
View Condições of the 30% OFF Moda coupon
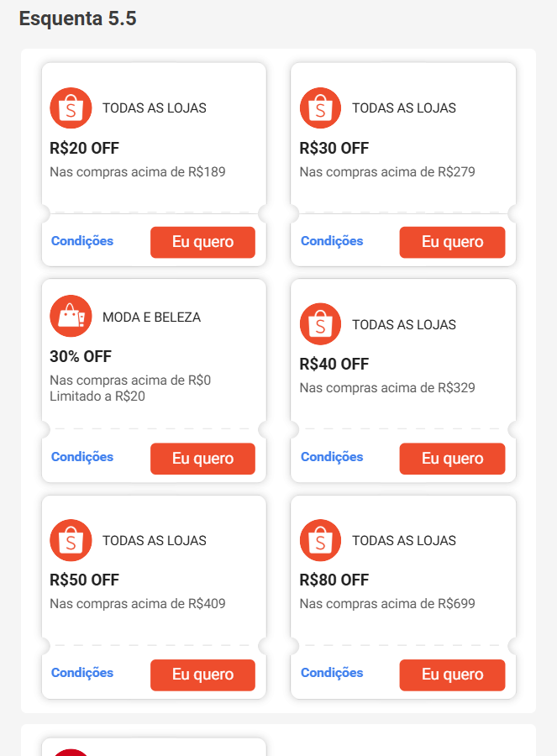pyautogui.click(x=81, y=458)
